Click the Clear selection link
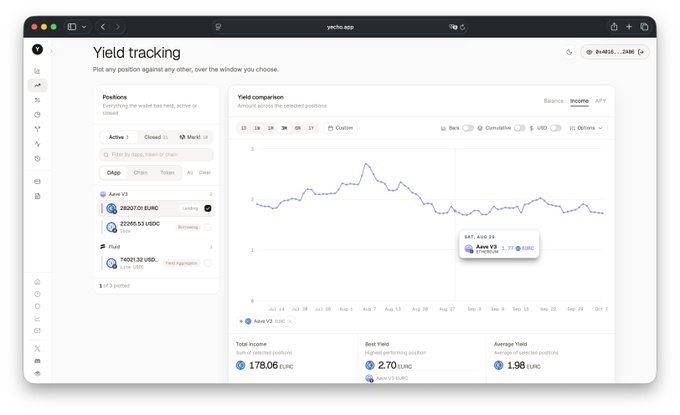Screen dimensions: 680x415 [x=205, y=173]
